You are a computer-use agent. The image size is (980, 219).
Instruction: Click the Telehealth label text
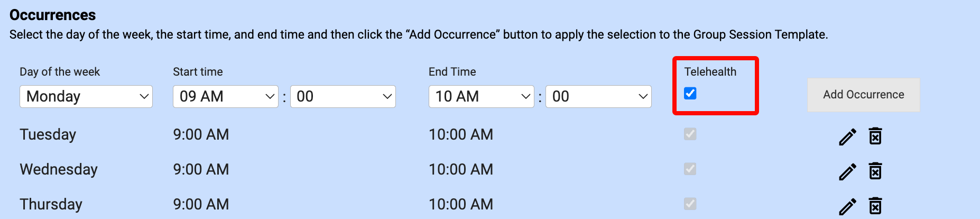coord(710,72)
